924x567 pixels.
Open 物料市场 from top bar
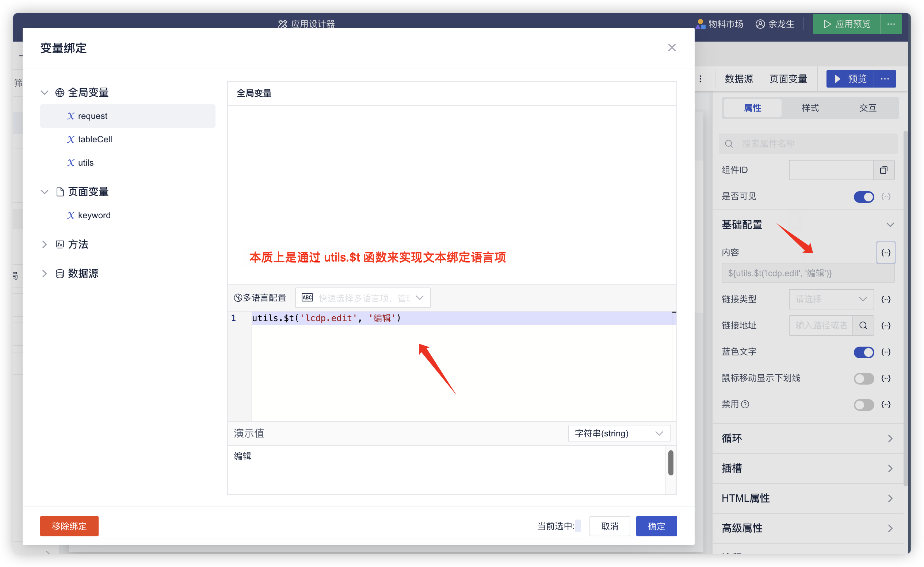[x=719, y=24]
